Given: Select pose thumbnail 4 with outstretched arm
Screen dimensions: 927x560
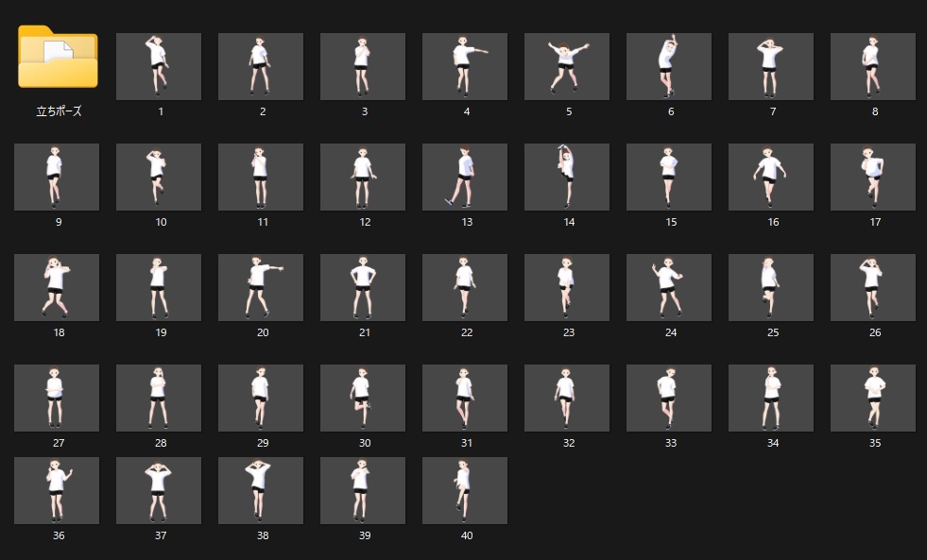Looking at the screenshot, I should pyautogui.click(x=465, y=66).
